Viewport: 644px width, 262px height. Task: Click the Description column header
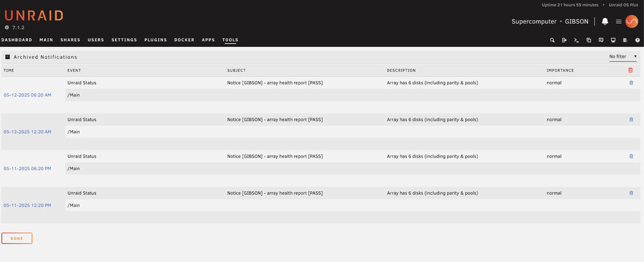click(x=401, y=71)
